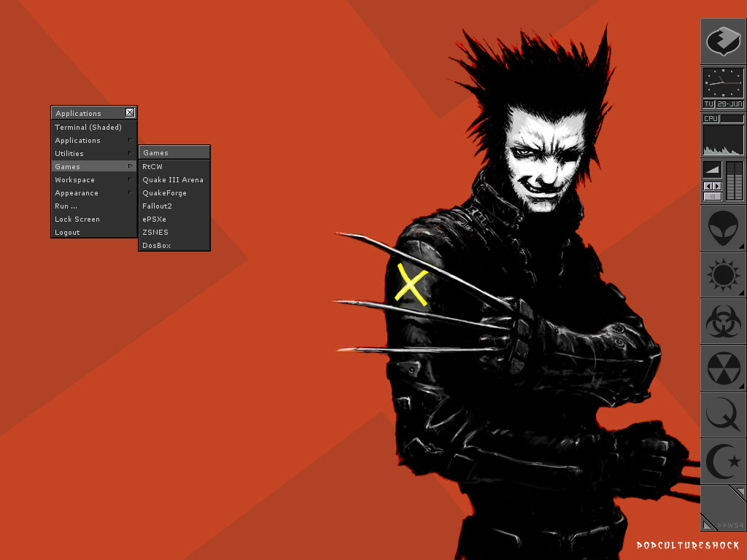Launch the sun icon in the dock
The width and height of the screenshot is (747, 560).
tap(723, 275)
